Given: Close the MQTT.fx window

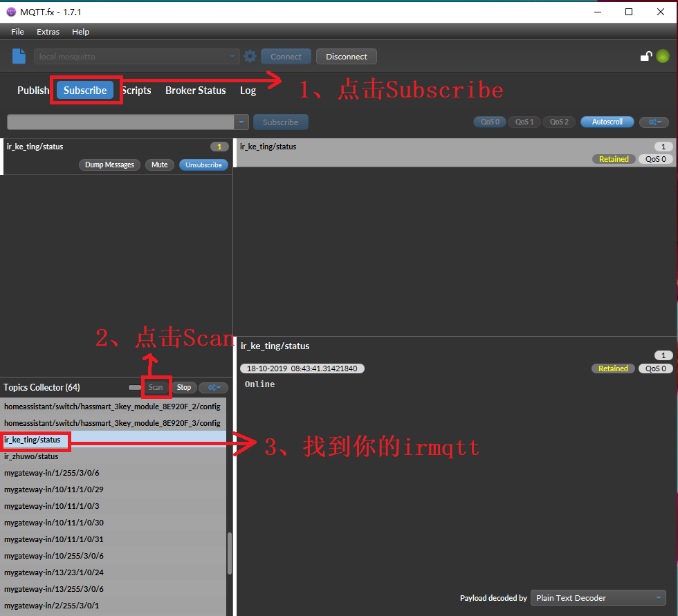Looking at the screenshot, I should [x=661, y=12].
